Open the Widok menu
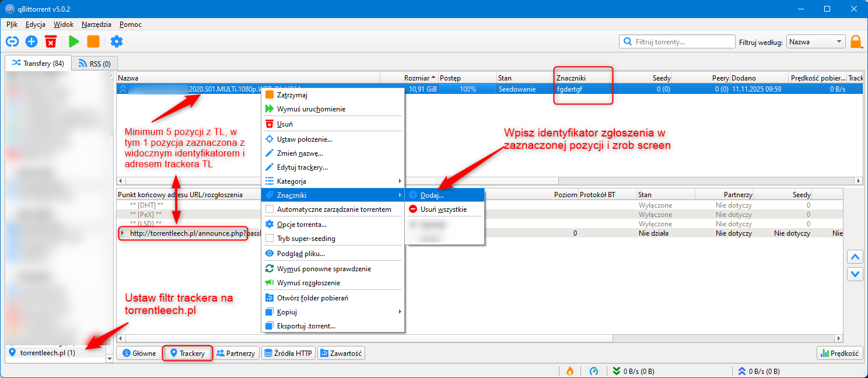Image resolution: width=868 pixels, height=378 pixels. 64,24
